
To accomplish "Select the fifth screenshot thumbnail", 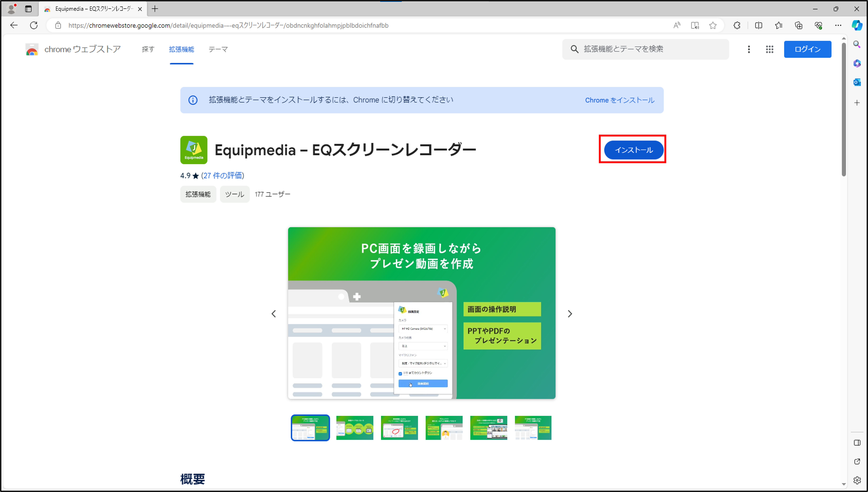I will point(489,428).
